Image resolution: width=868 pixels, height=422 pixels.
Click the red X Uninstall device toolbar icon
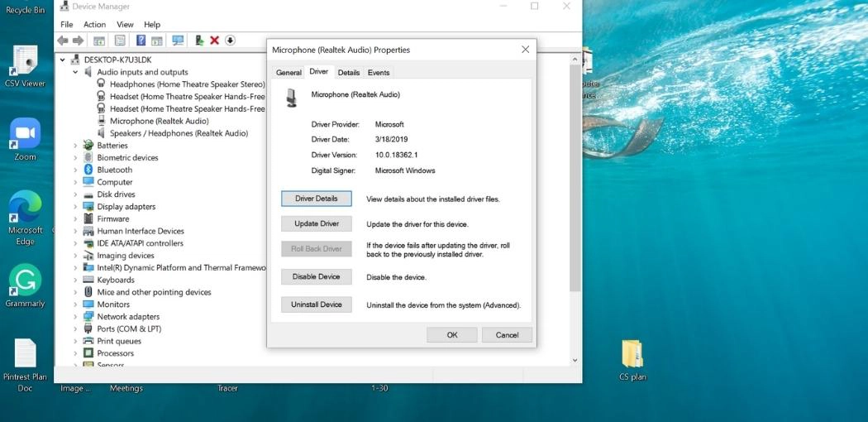[215, 41]
